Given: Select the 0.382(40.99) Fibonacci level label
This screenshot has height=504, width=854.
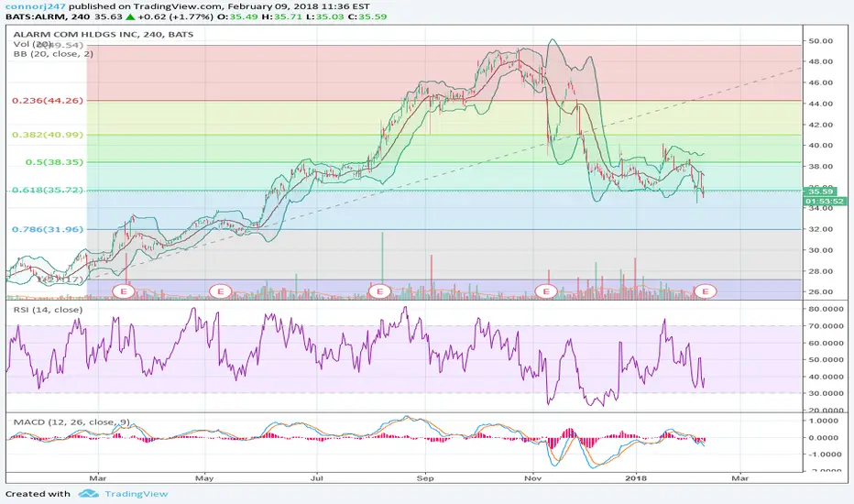Looking at the screenshot, I should (x=48, y=135).
